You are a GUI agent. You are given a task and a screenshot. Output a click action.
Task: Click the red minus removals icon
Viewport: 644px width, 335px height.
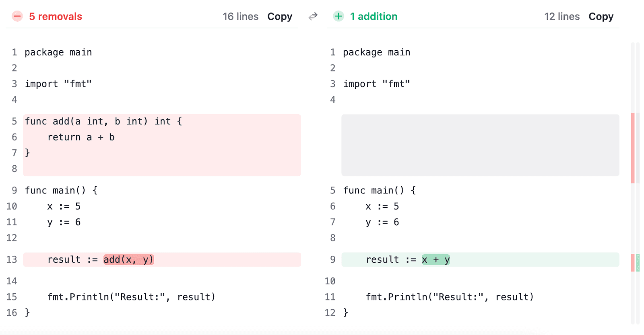coord(17,16)
